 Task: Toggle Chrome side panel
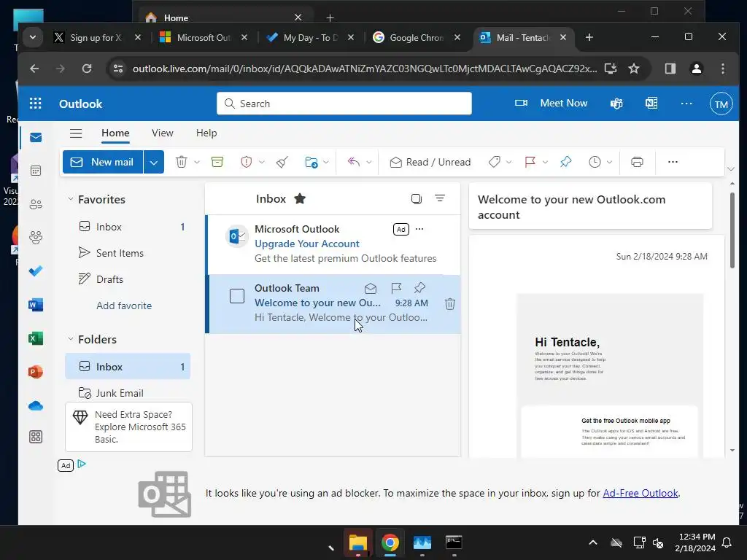670,69
